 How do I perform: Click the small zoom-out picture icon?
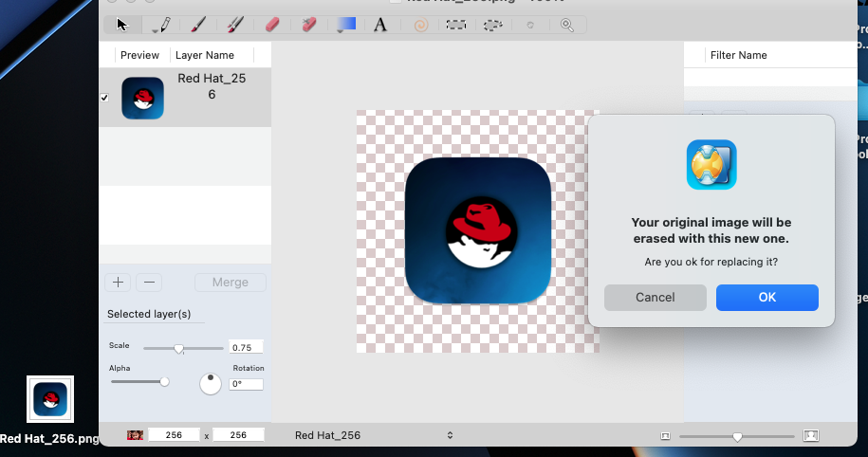pos(665,436)
